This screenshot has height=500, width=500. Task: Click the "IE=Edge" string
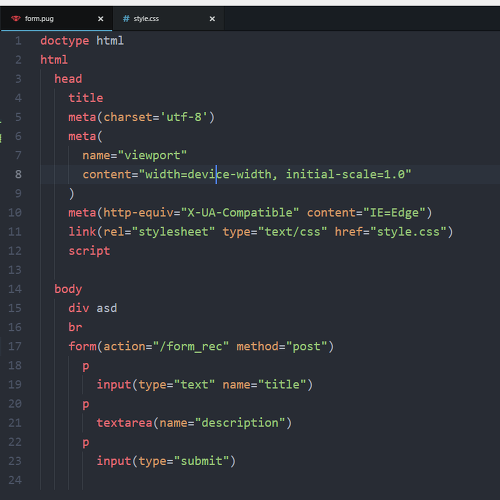(x=394, y=213)
